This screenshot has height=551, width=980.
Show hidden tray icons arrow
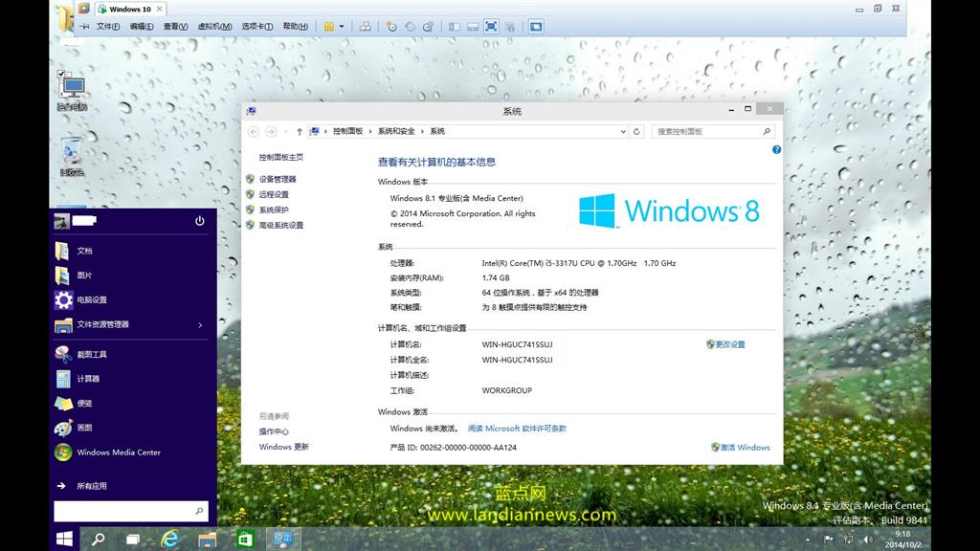pyautogui.click(x=808, y=540)
